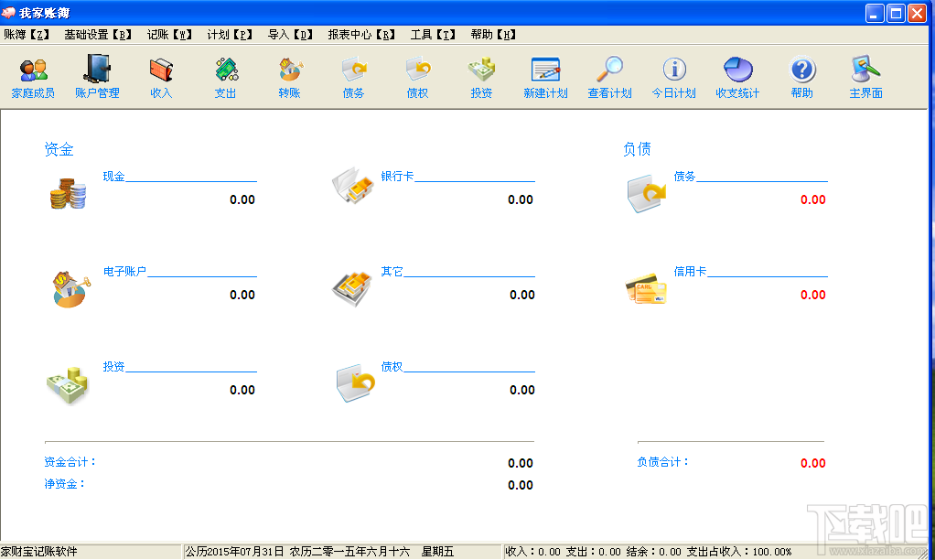The image size is (935, 560).
Task: Click the 银行卡 folder icon
Action: click(x=352, y=186)
